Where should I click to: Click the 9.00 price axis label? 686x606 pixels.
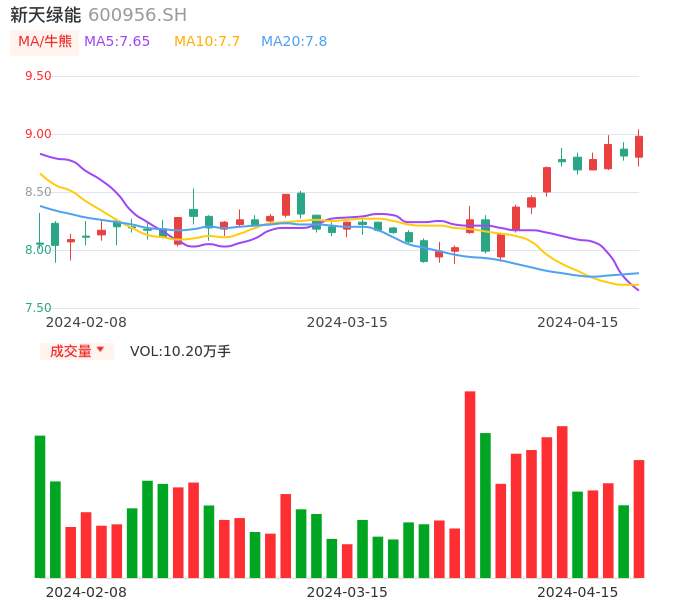pos(38,134)
